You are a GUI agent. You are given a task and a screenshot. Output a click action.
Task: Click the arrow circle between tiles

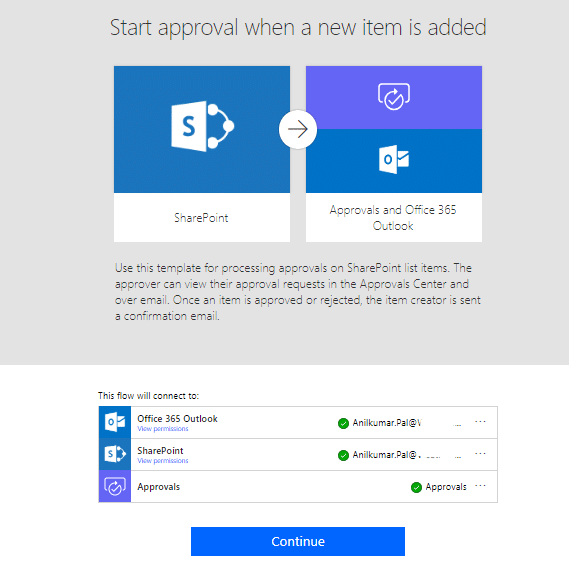(x=298, y=129)
